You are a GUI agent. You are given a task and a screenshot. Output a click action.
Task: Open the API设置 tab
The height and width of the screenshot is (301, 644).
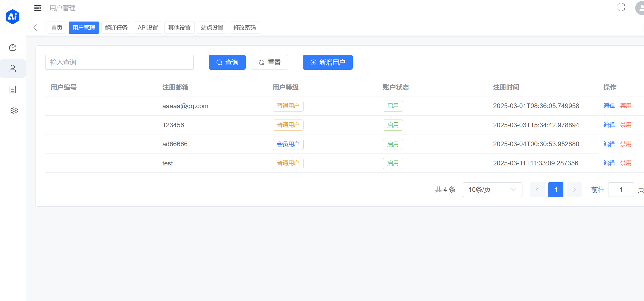(x=148, y=27)
